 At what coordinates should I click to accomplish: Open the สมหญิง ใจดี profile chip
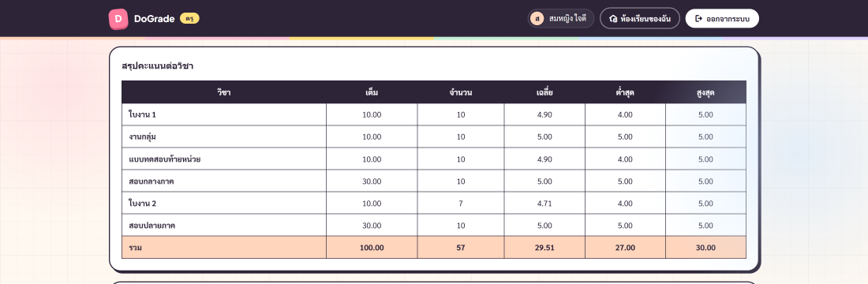pyautogui.click(x=561, y=18)
